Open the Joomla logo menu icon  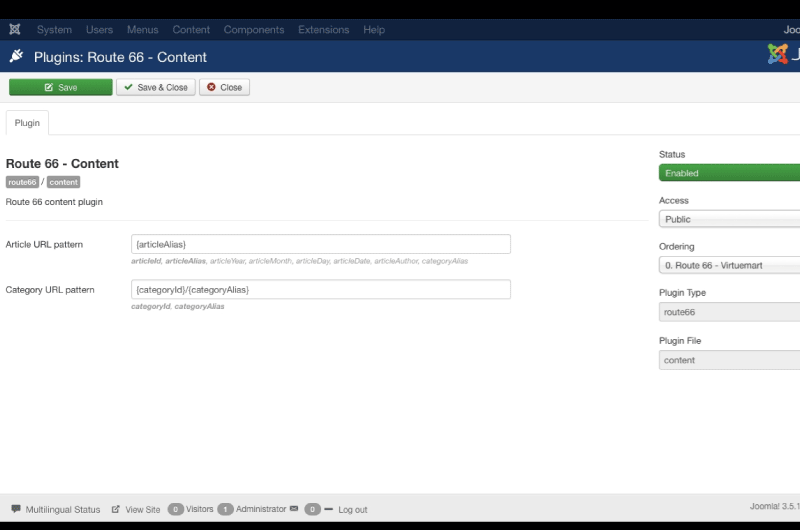tap(15, 30)
